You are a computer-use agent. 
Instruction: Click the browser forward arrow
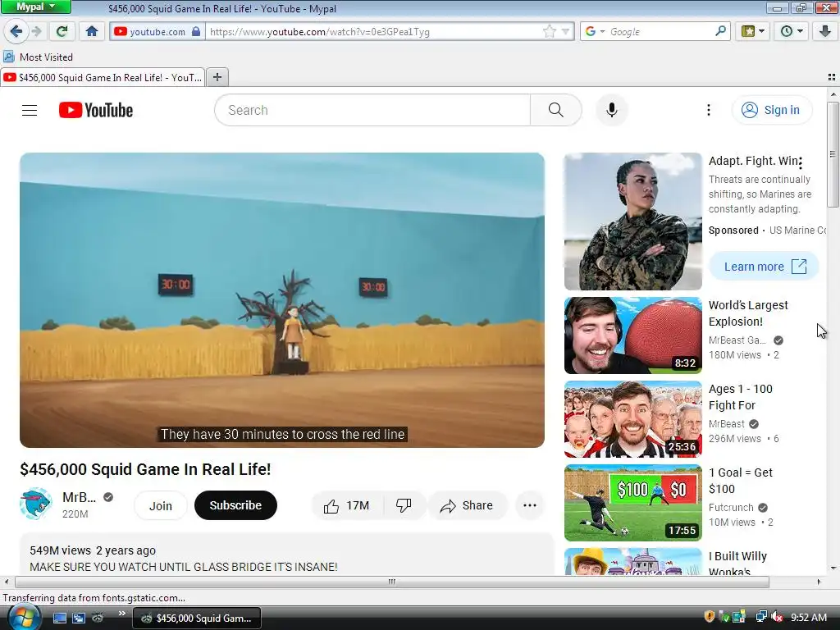36,31
